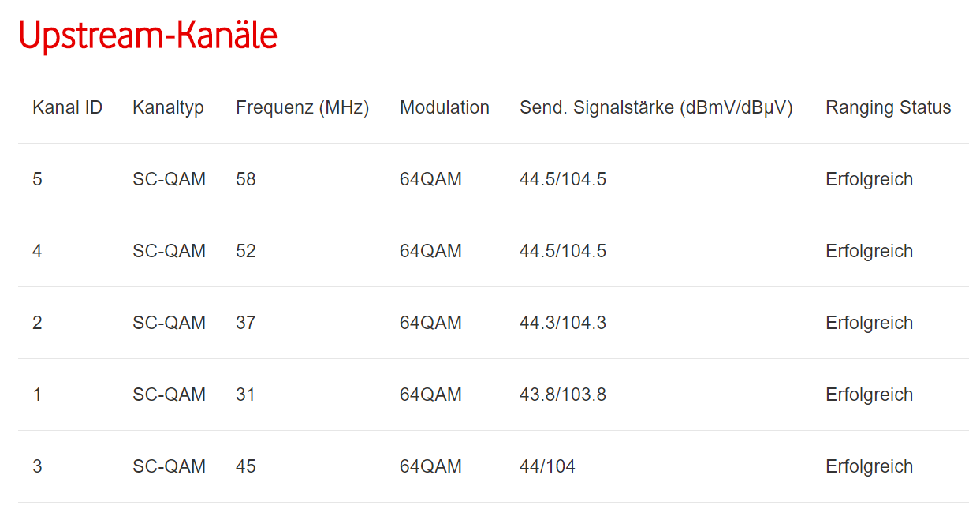Image resolution: width=980 pixels, height=520 pixels.
Task: Select the frequency value 58 cell
Action: [245, 179]
